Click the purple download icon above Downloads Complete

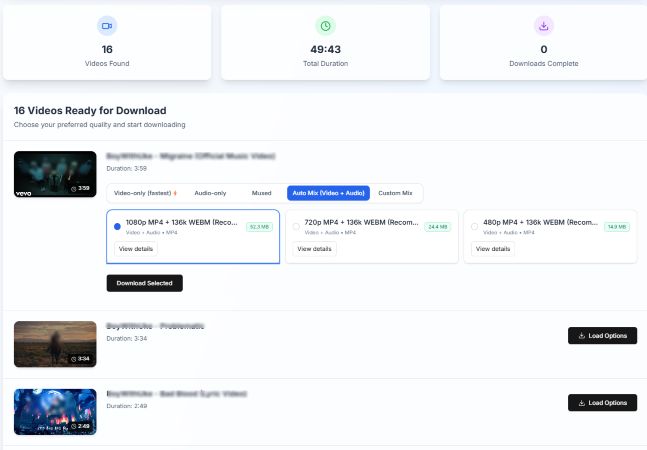544,25
